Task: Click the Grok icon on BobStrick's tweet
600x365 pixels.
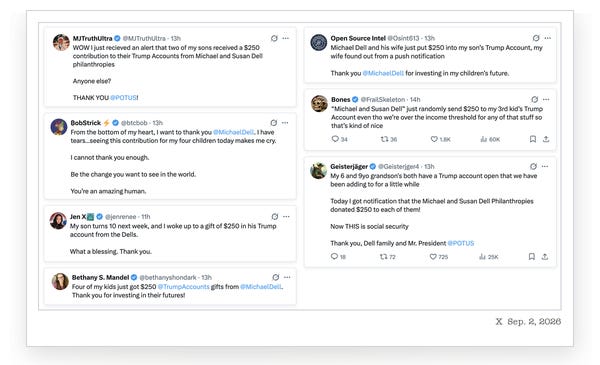Action: [274, 123]
